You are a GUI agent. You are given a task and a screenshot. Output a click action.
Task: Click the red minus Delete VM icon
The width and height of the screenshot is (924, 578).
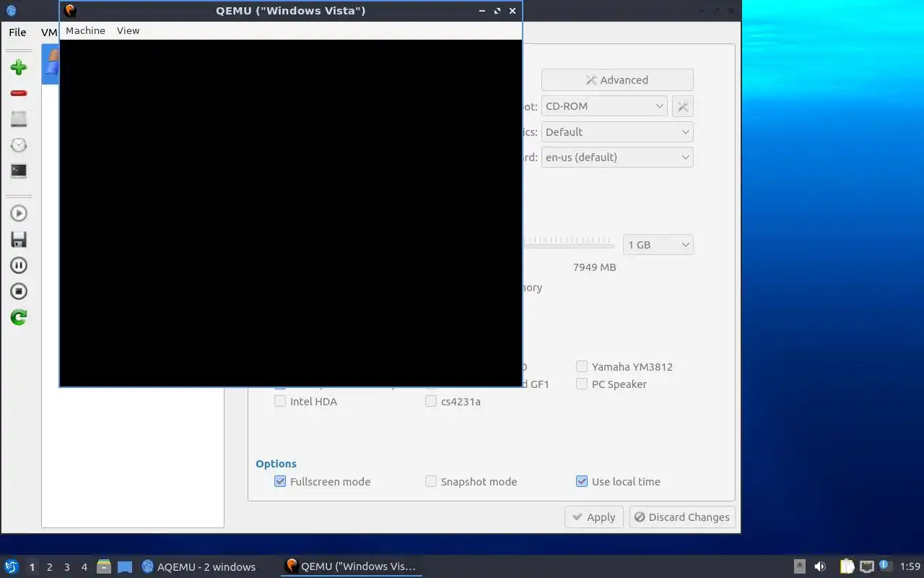click(19, 93)
